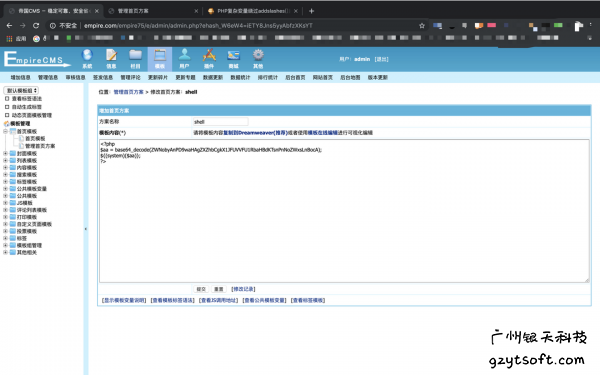Open the 数据更新 submenu item
This screenshot has height=375, width=600.
213,77
